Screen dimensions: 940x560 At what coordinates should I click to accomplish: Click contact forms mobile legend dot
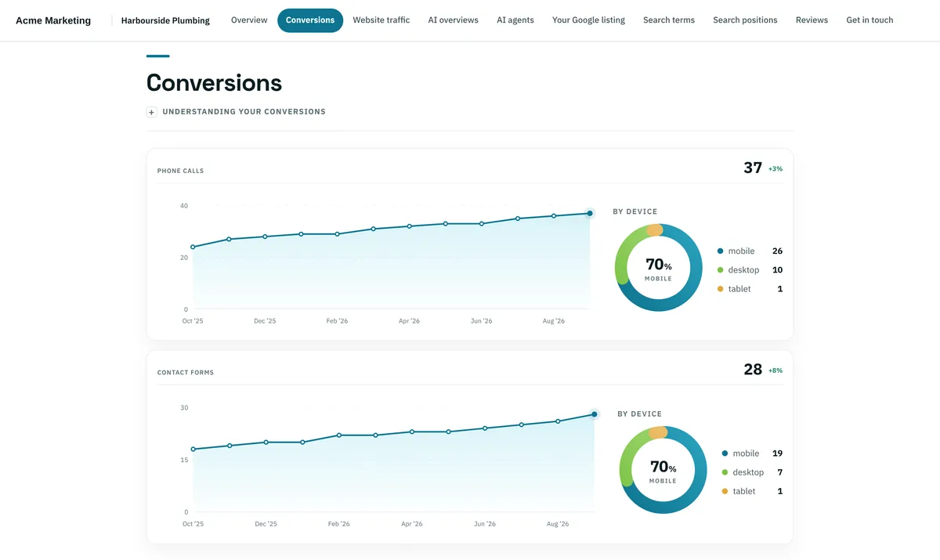click(725, 453)
